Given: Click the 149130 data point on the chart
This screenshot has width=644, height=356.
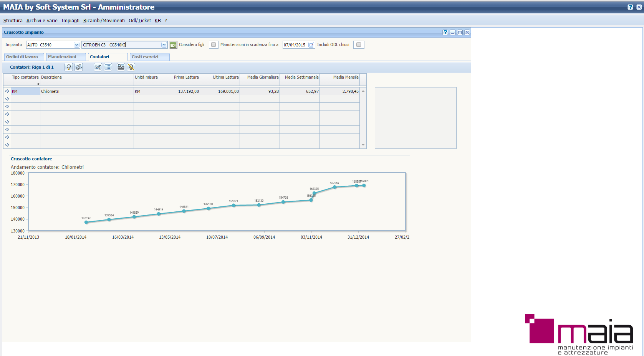Looking at the screenshot, I should click(208, 208).
